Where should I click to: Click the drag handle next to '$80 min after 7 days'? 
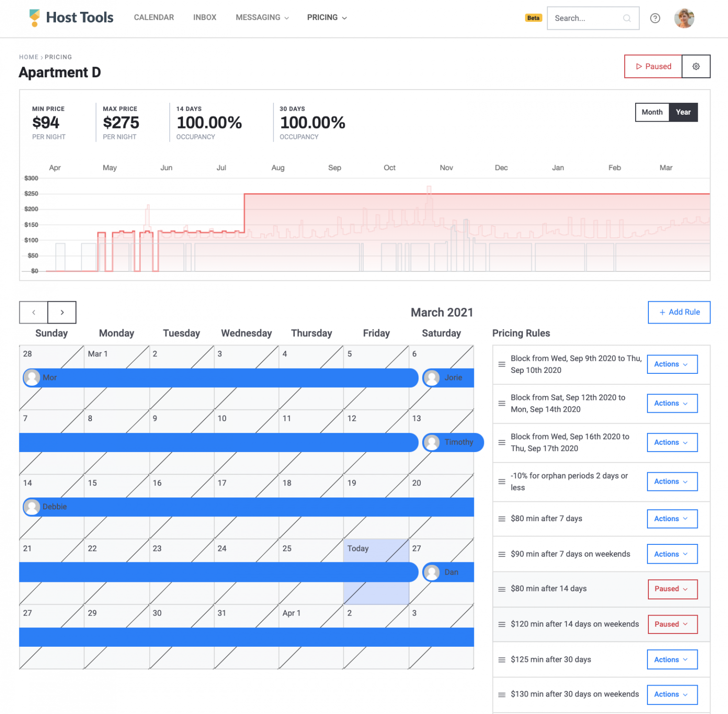click(501, 519)
